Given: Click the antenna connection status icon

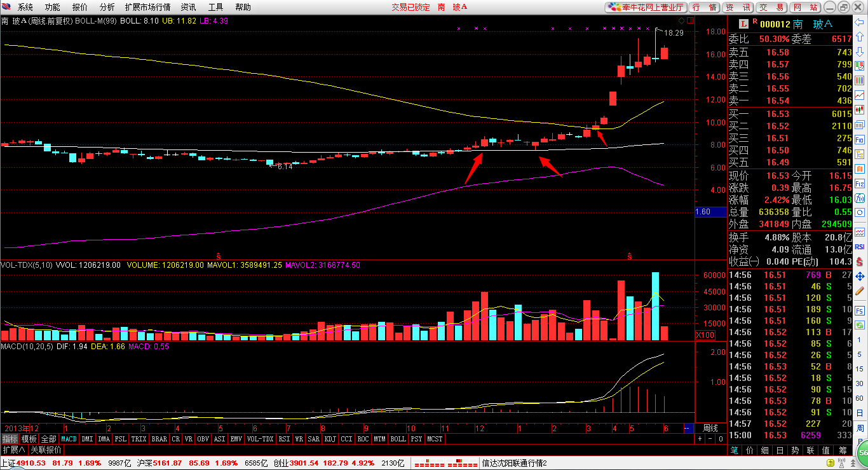Looking at the screenshot, I should click(841, 463).
